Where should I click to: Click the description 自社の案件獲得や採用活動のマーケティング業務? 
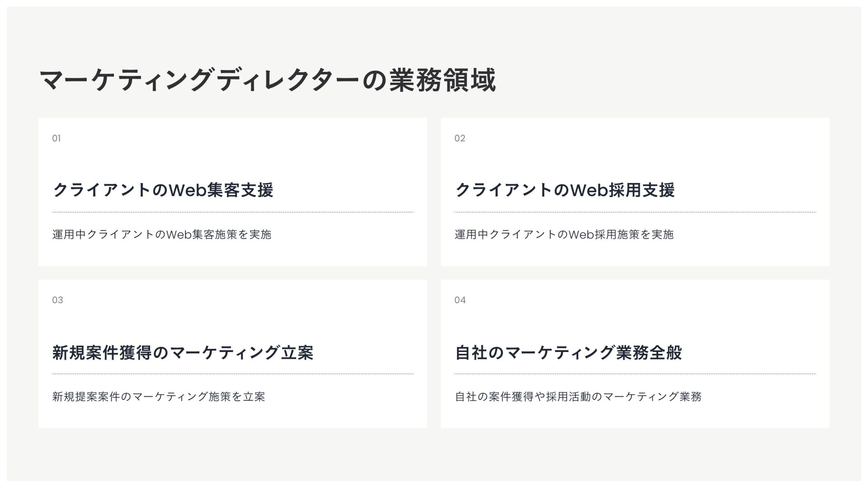click(578, 397)
